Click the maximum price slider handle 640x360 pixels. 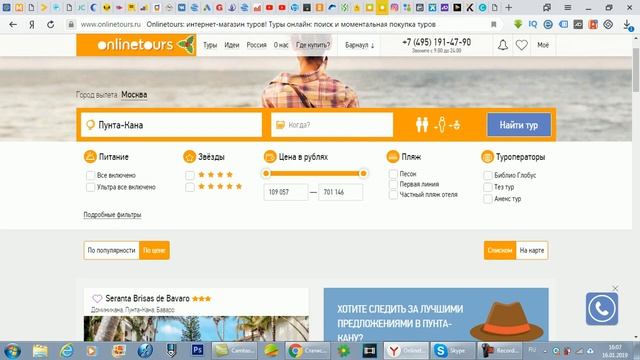363,173
